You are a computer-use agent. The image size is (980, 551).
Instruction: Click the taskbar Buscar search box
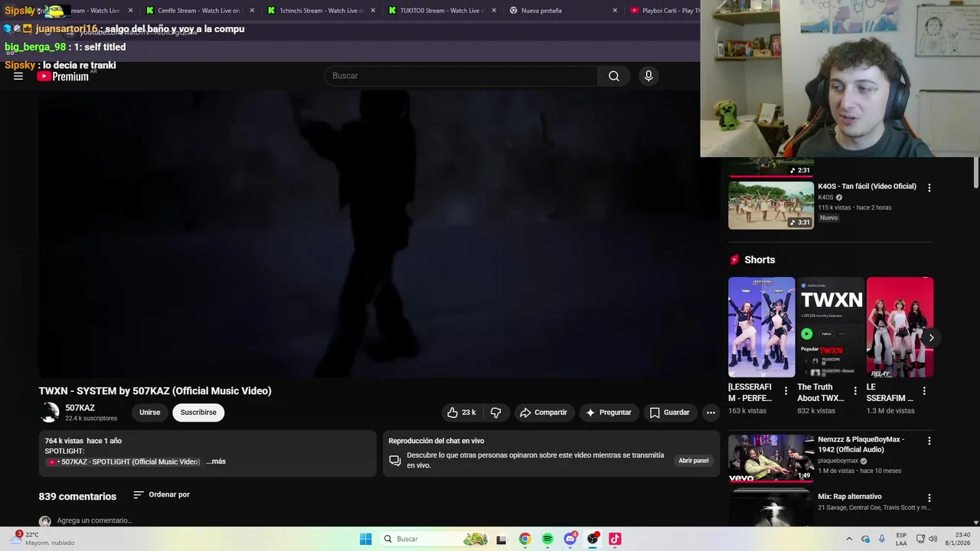(x=434, y=539)
